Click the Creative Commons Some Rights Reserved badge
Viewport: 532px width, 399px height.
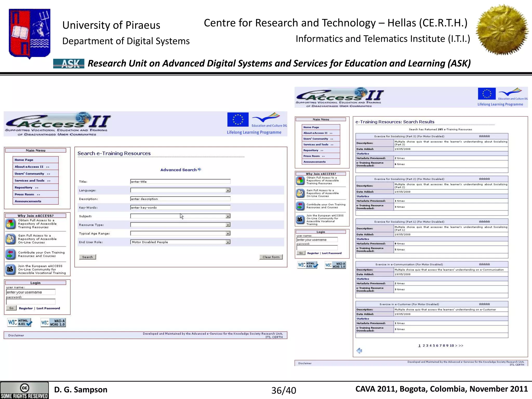[24, 390]
